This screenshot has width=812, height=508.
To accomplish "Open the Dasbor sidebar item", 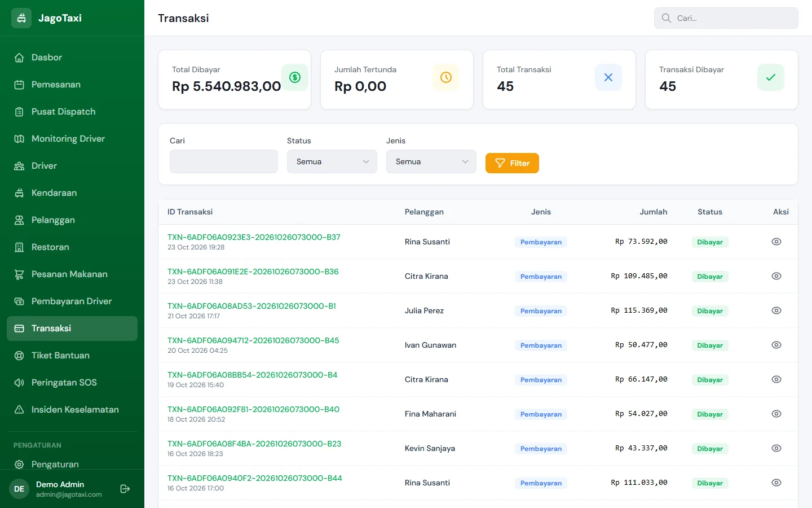I will click(72, 58).
